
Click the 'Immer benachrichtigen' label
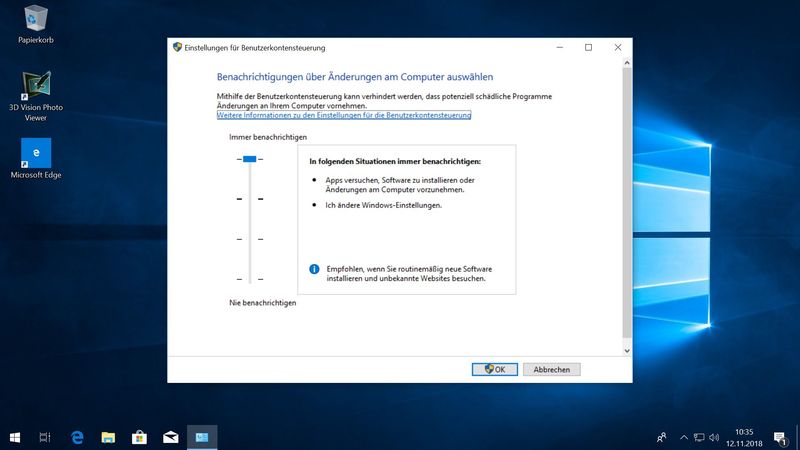(x=268, y=137)
